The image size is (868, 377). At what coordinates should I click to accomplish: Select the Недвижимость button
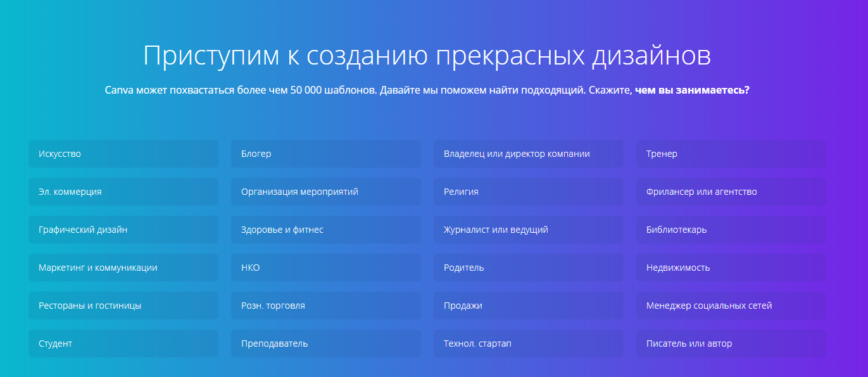click(x=731, y=268)
